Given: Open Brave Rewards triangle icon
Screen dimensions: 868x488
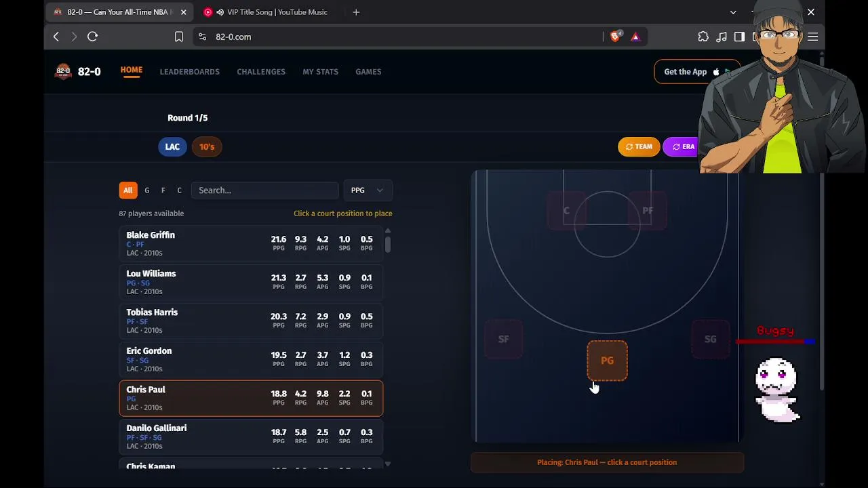Looking at the screenshot, I should point(635,37).
